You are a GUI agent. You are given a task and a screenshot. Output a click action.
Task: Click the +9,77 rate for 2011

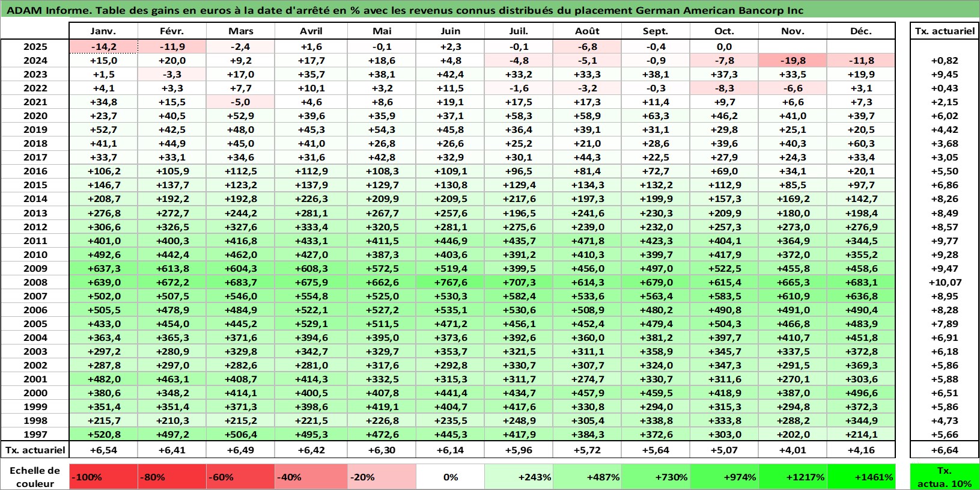(x=945, y=240)
